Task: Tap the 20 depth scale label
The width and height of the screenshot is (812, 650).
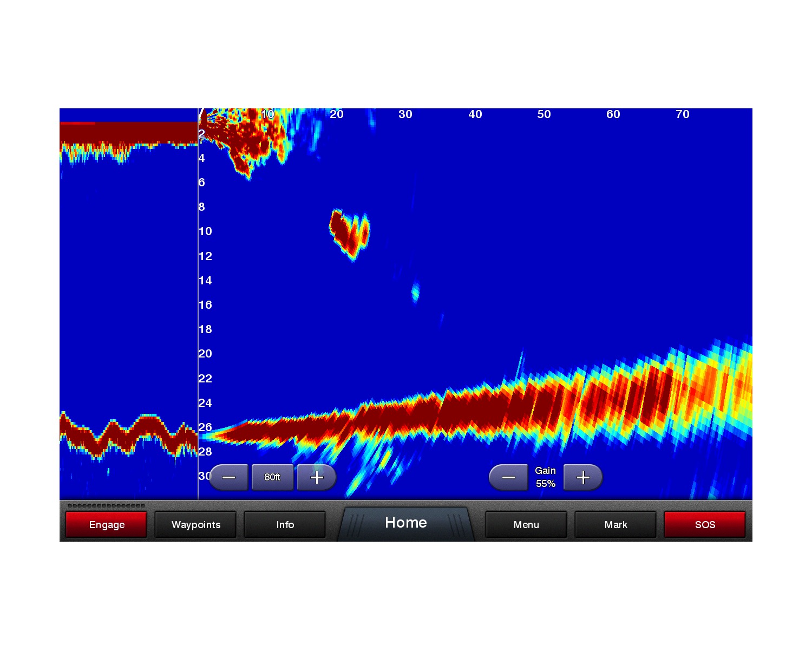Action: tap(205, 354)
